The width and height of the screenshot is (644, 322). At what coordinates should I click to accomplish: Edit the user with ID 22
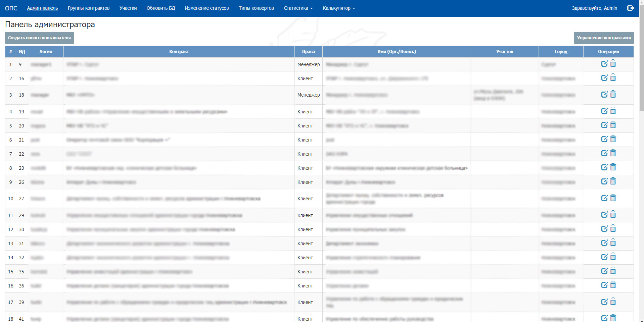[x=604, y=153]
